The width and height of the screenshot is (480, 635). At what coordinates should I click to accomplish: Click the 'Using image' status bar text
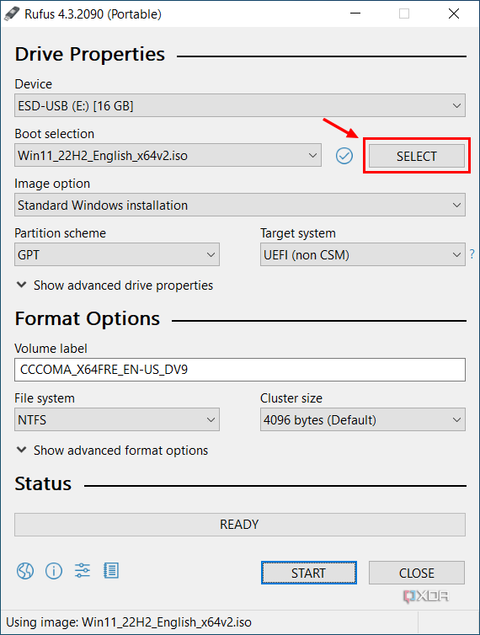129,622
